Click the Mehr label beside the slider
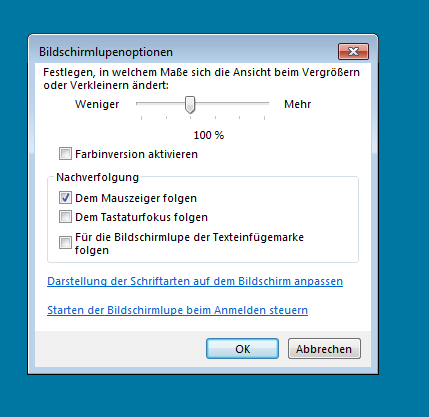The image size is (429, 417). (x=297, y=104)
